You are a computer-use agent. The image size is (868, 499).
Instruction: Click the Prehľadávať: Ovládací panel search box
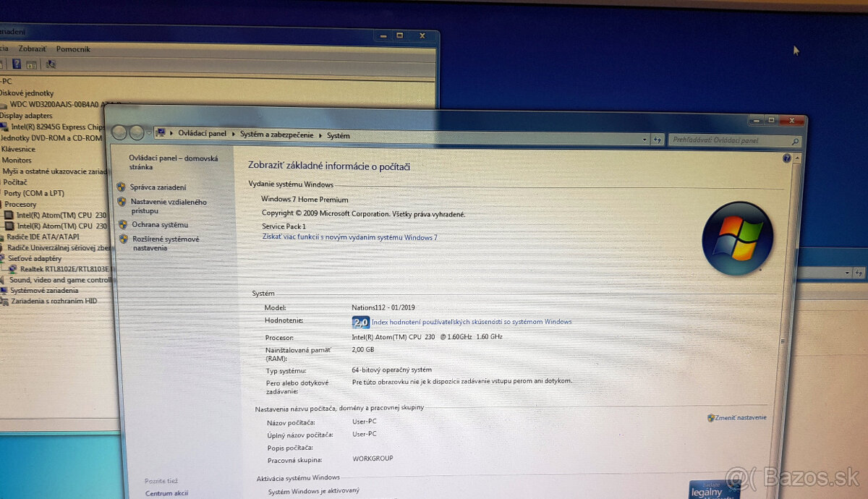pos(734,141)
